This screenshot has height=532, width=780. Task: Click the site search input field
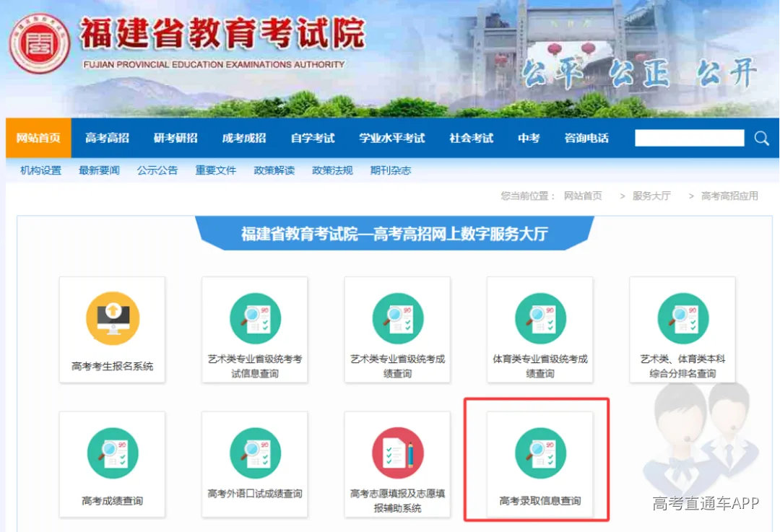(x=690, y=138)
